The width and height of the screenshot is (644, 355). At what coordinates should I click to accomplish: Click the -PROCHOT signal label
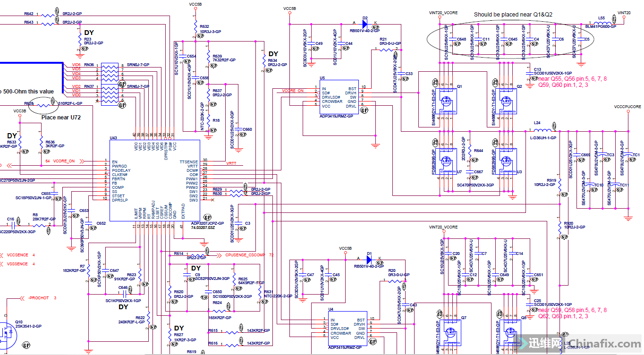(x=38, y=298)
